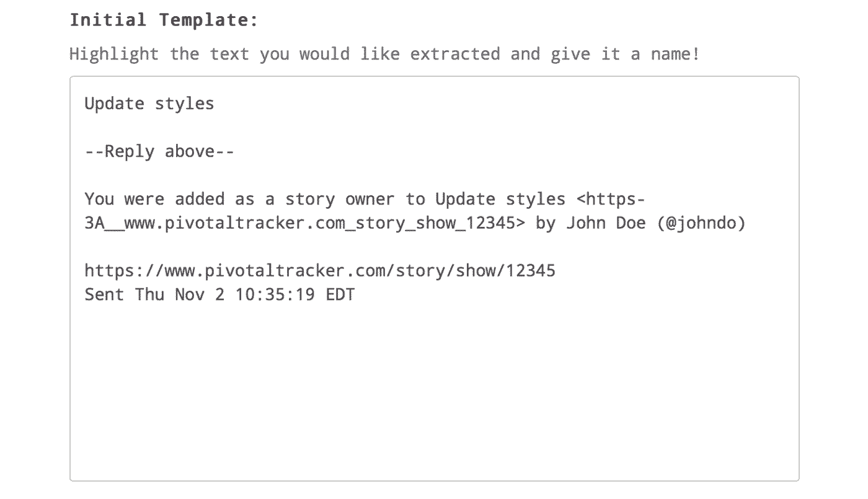The width and height of the screenshot is (868, 499).
Task: Click the '<https-' text fragment
Action: (611, 200)
